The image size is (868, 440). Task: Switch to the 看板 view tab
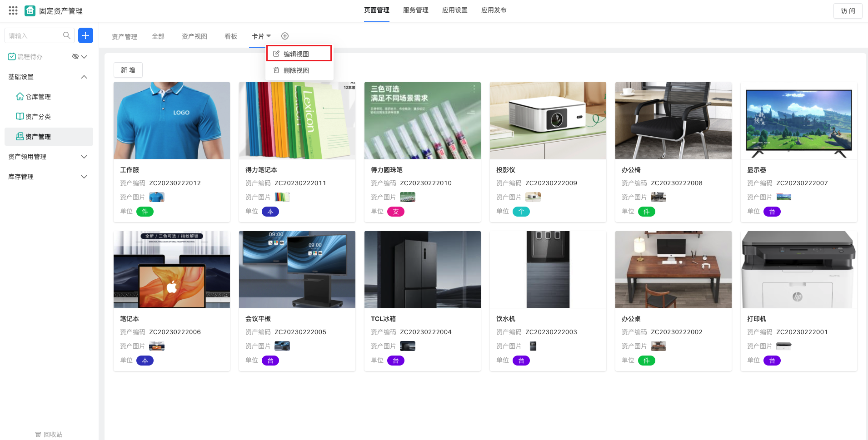pyautogui.click(x=231, y=36)
